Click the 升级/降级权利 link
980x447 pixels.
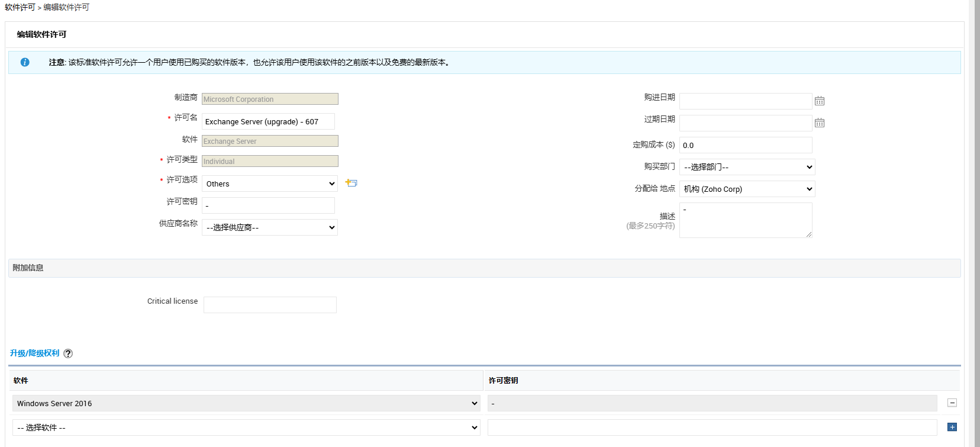pyautogui.click(x=34, y=353)
